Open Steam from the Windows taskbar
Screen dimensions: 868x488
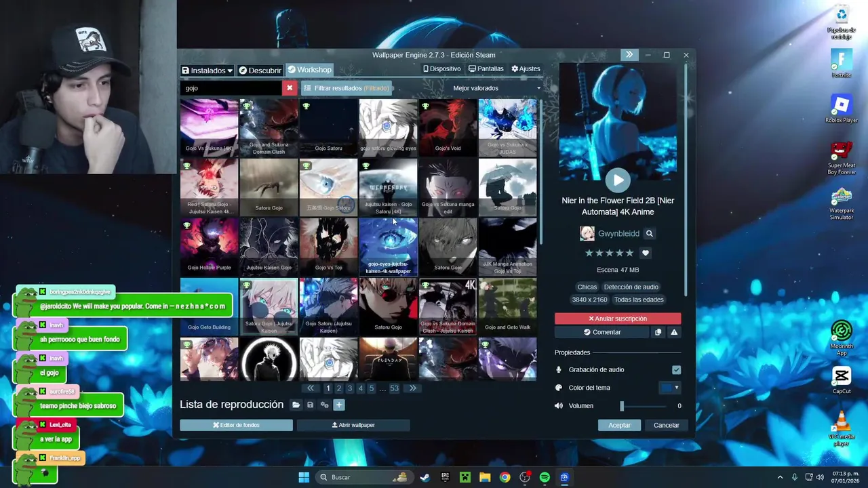coord(425,477)
